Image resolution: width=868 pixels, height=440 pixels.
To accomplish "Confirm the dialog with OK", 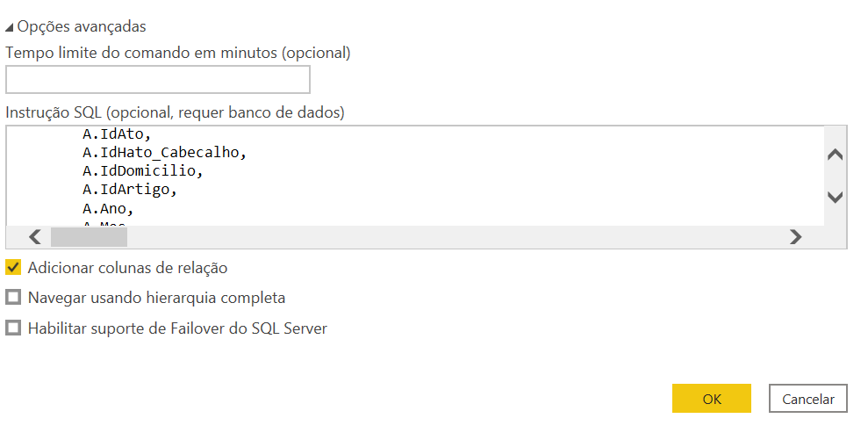I will (712, 399).
